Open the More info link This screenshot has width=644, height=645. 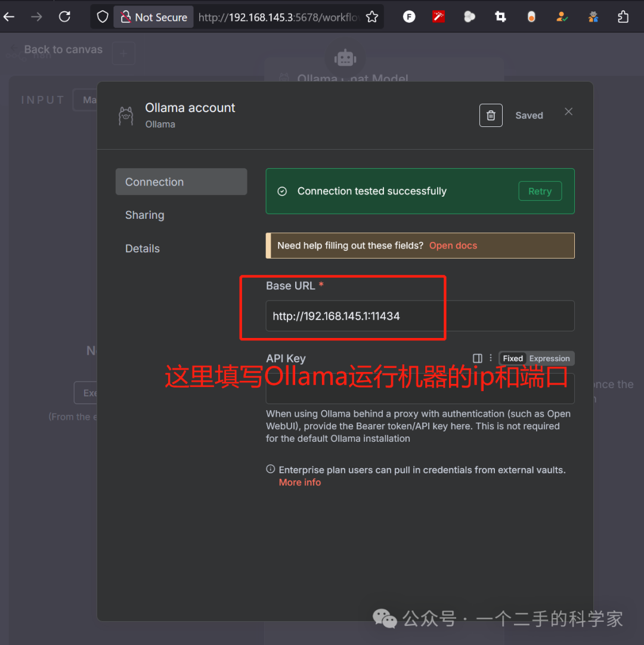tap(300, 482)
